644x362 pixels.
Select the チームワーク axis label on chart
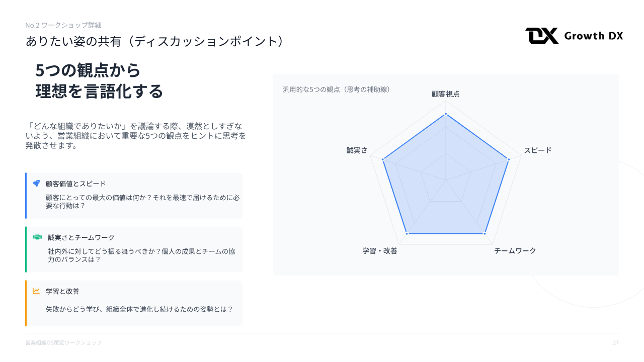click(515, 251)
